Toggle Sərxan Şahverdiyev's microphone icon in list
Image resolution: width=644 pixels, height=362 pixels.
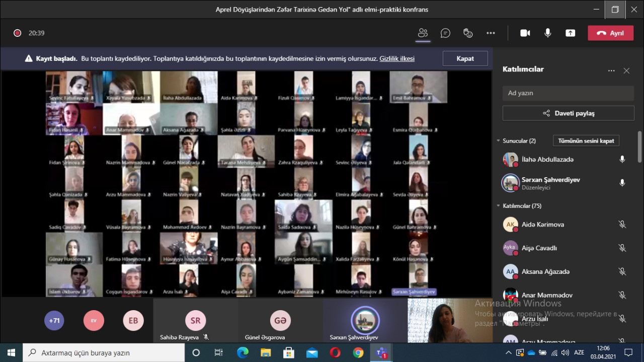point(622,183)
